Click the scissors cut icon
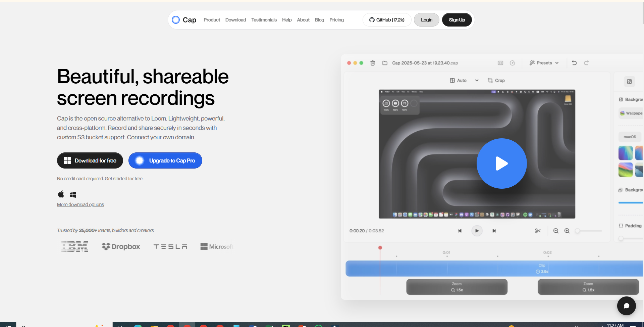Image resolution: width=644 pixels, height=327 pixels. 538,231
